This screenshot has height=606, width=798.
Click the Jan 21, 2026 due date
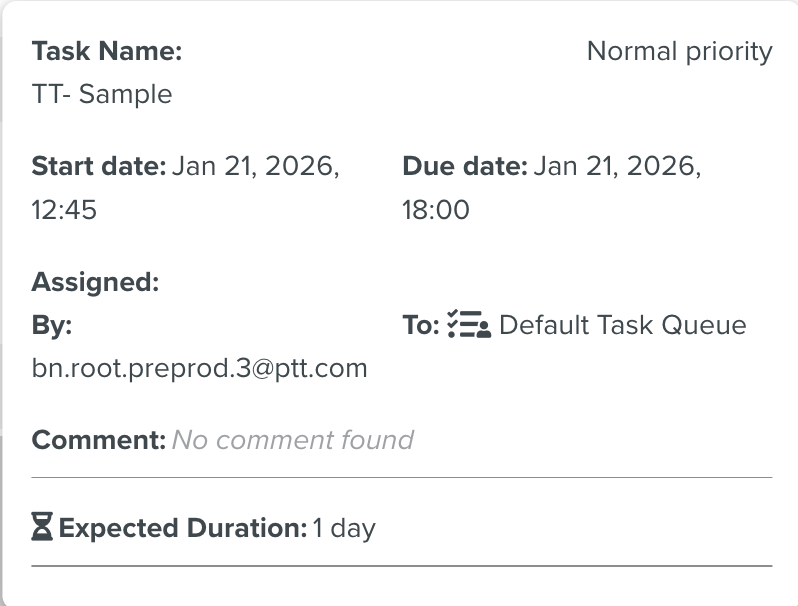(x=617, y=166)
